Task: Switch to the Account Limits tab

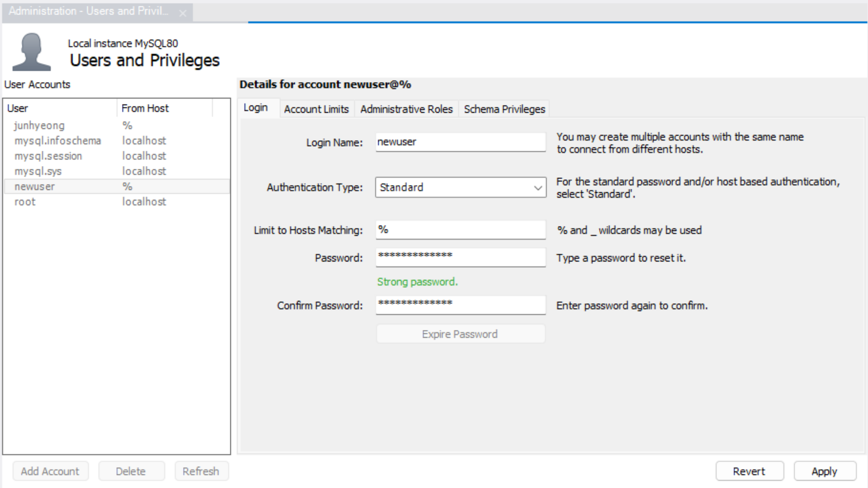Action: coord(316,109)
